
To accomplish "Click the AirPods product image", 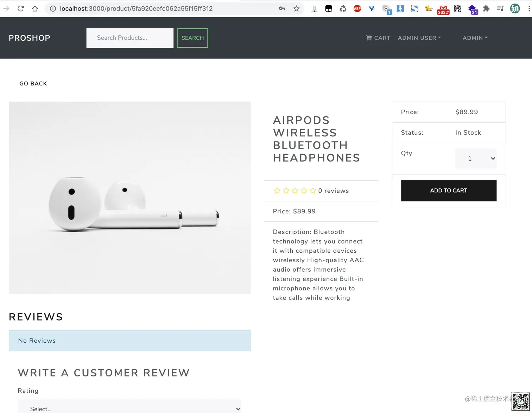I will [130, 198].
